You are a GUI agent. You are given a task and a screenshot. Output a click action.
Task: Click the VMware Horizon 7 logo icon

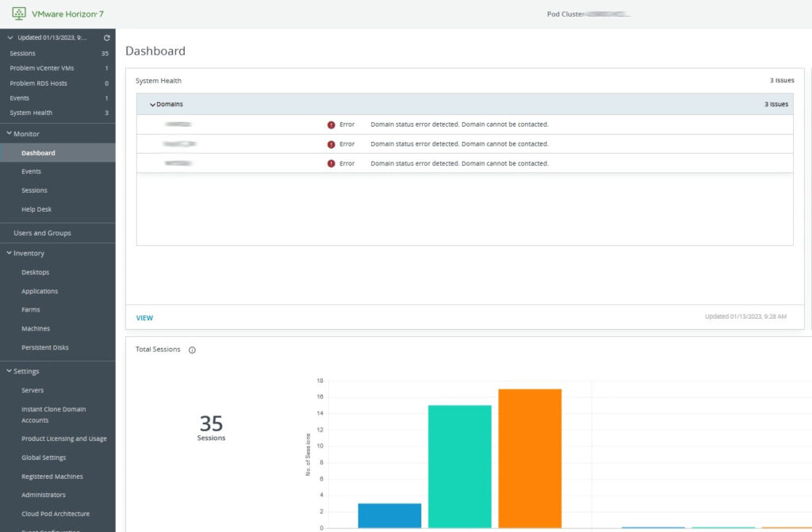coord(19,13)
